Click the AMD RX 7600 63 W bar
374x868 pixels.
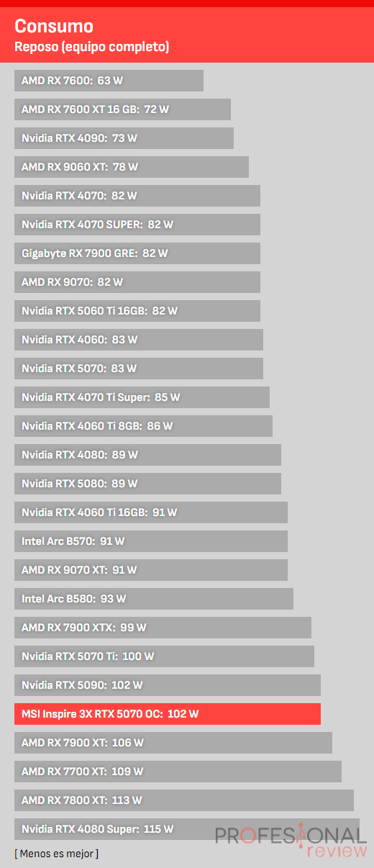pos(109,81)
